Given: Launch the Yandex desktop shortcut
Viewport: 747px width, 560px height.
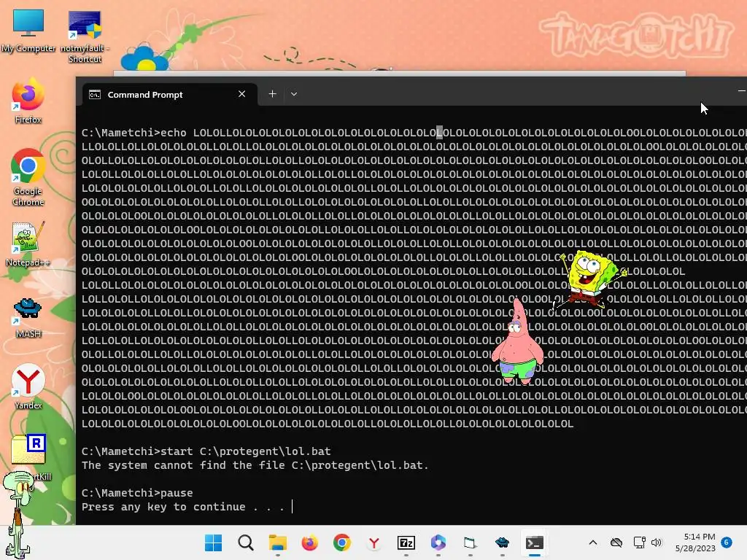Looking at the screenshot, I should (x=28, y=386).
